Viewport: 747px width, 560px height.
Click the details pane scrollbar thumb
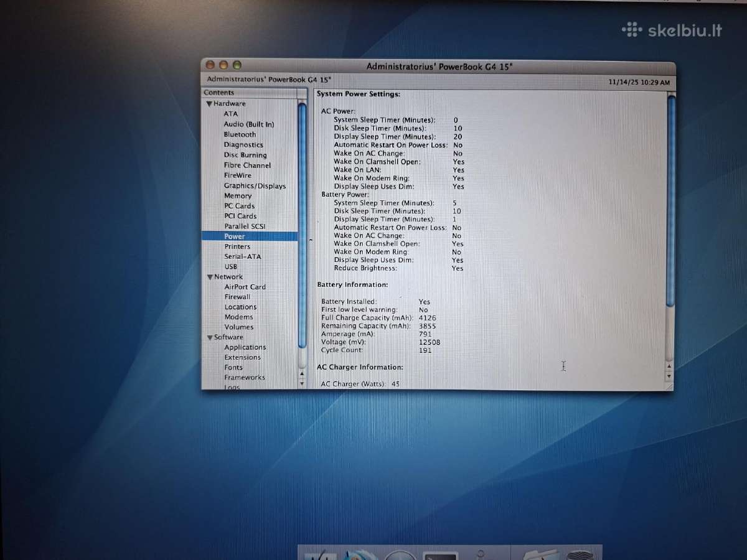670,200
